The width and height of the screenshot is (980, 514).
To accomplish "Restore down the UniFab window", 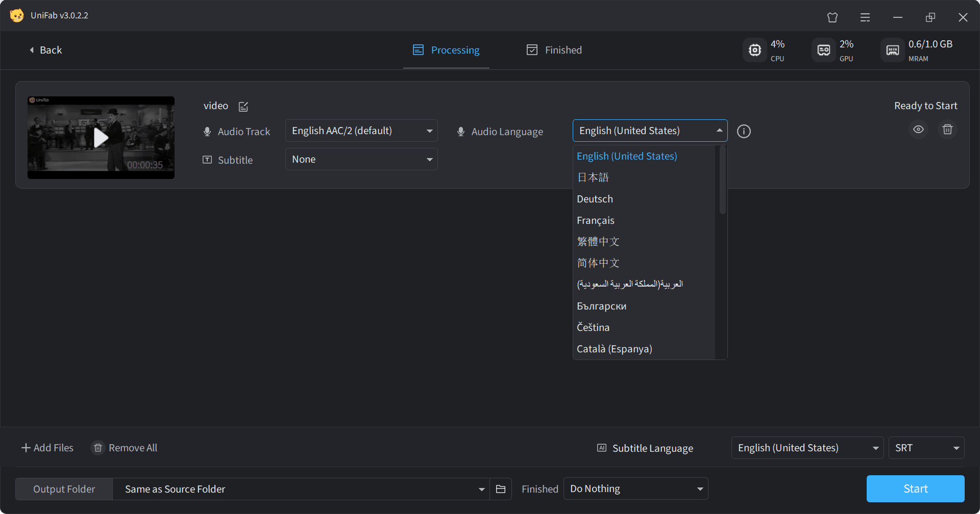I will [930, 17].
